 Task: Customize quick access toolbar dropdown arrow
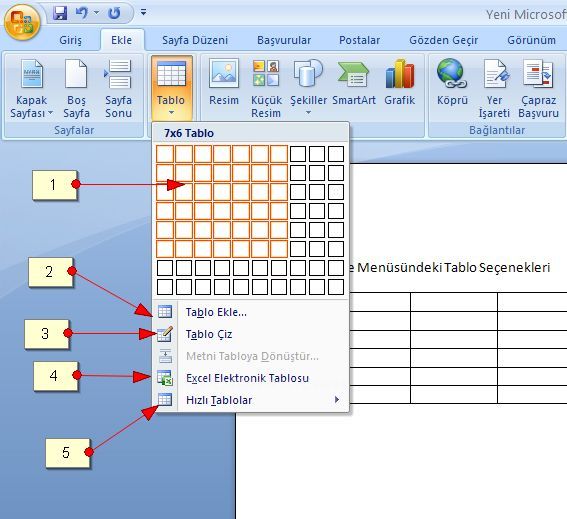pyautogui.click(x=144, y=13)
